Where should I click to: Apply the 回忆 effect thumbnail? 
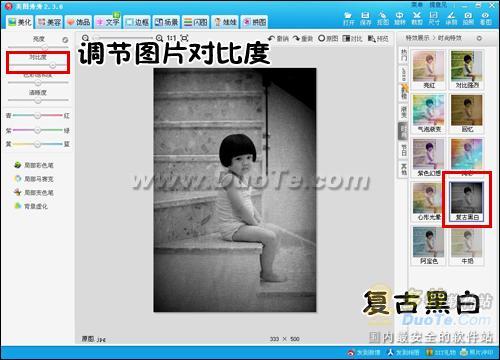click(466, 113)
